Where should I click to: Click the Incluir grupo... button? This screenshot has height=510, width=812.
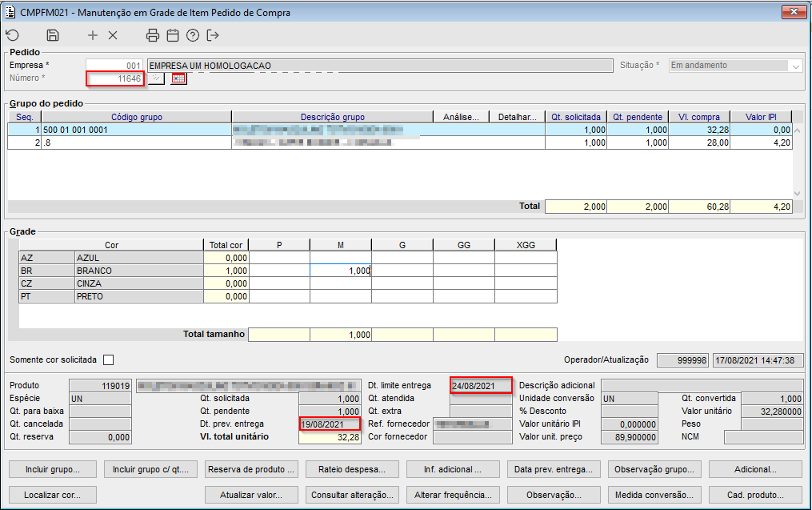coord(53,469)
